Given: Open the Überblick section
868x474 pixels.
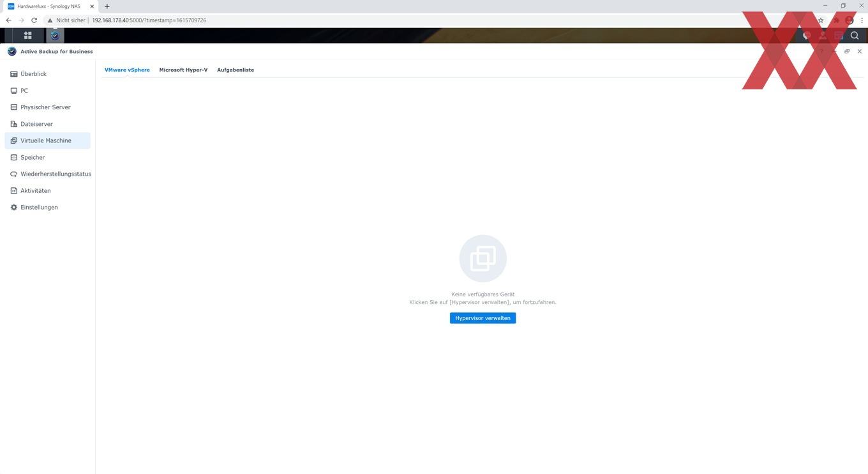Looking at the screenshot, I should coord(47,74).
